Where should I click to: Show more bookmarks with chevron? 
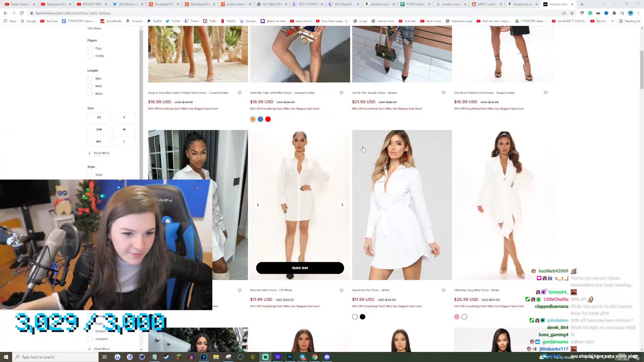tap(612, 21)
